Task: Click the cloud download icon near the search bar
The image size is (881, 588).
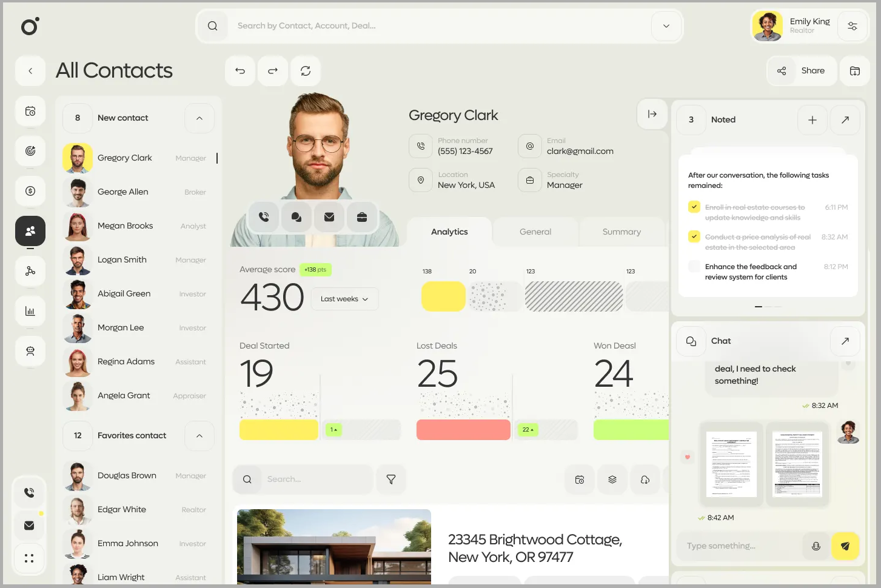Action: tap(645, 479)
